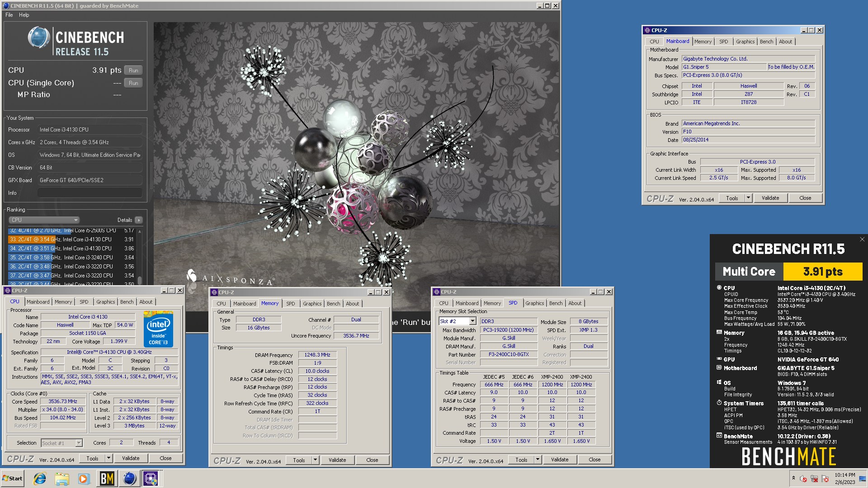Open the Action Center flag icon
The width and height of the screenshot is (868, 488).
825,479
